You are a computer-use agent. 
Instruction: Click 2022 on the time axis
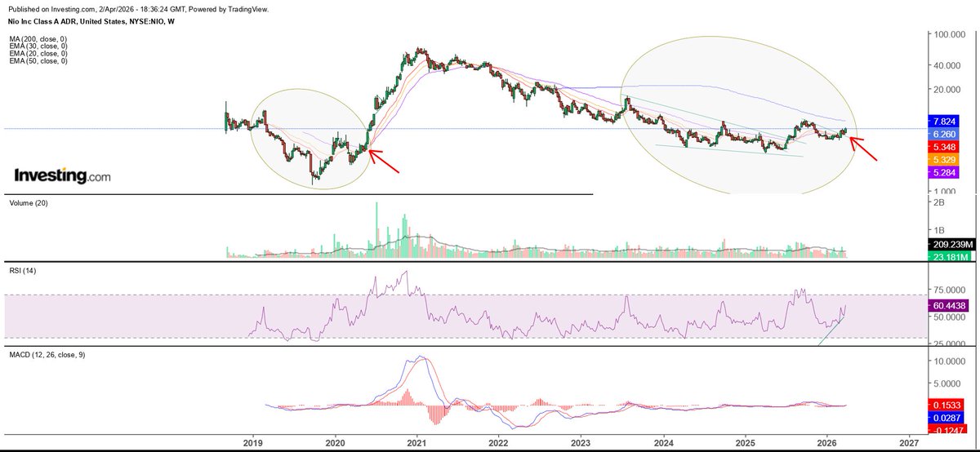tap(499, 442)
